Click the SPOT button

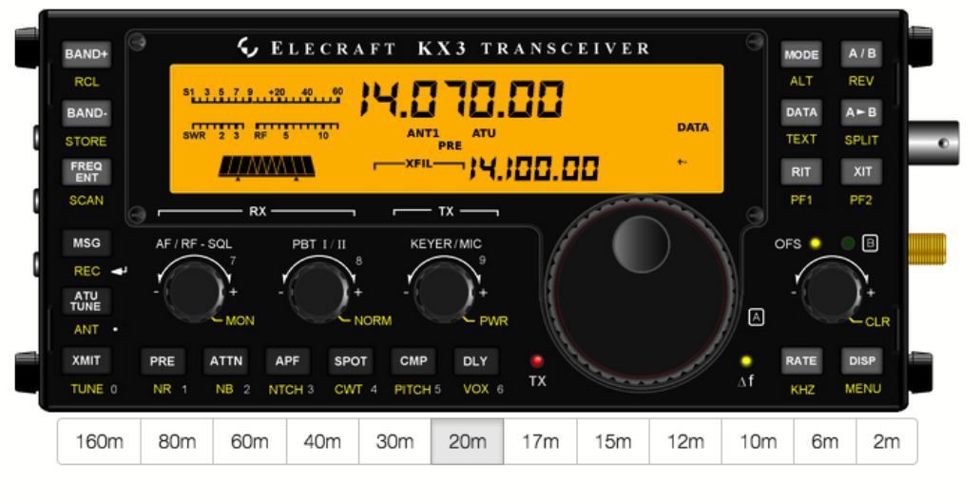point(351,360)
